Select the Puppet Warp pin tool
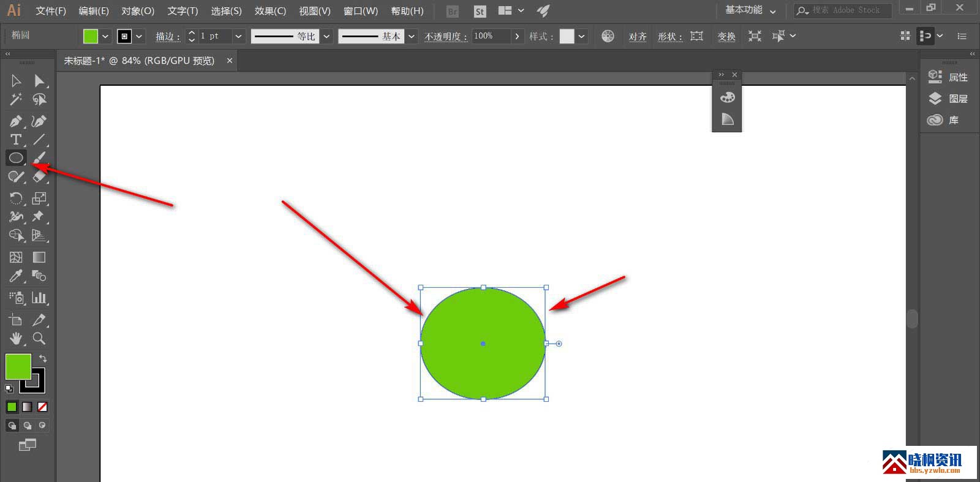 coord(39,217)
